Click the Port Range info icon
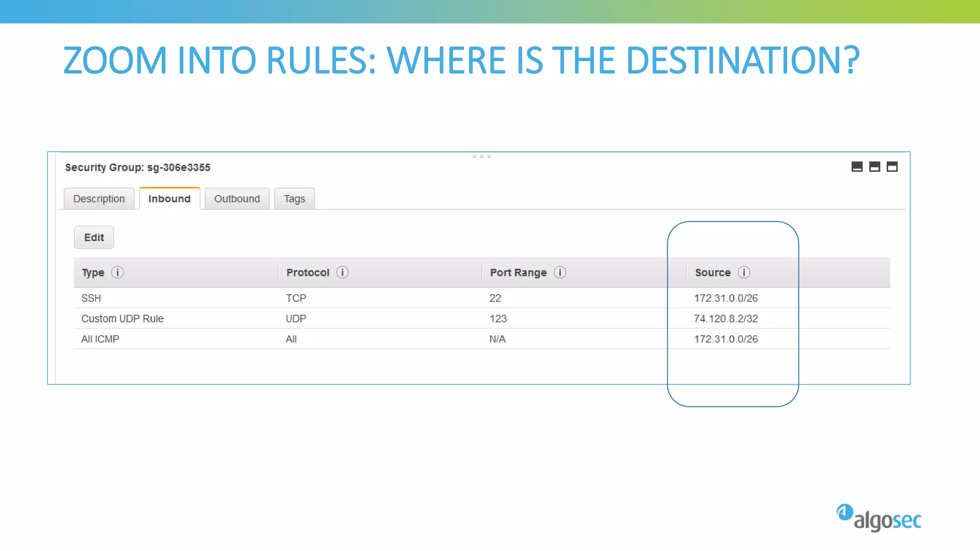Image resolution: width=980 pixels, height=551 pixels. coord(560,272)
